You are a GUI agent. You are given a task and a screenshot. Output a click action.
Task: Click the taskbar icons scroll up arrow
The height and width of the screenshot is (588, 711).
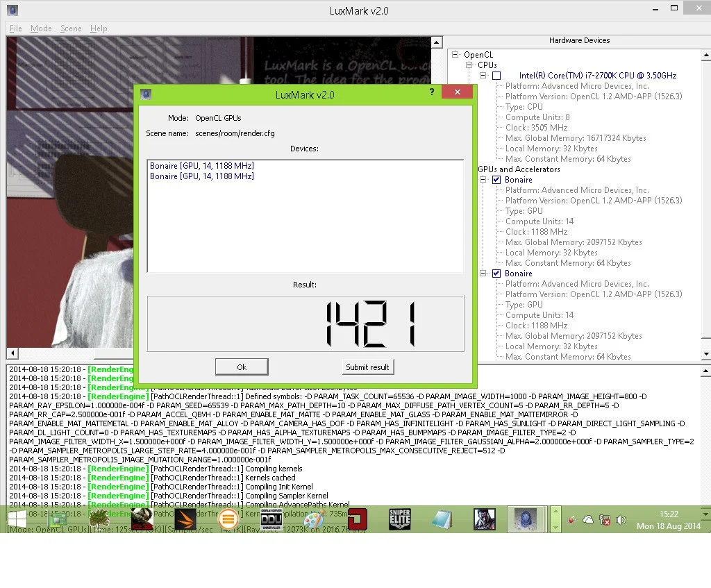pos(555,512)
